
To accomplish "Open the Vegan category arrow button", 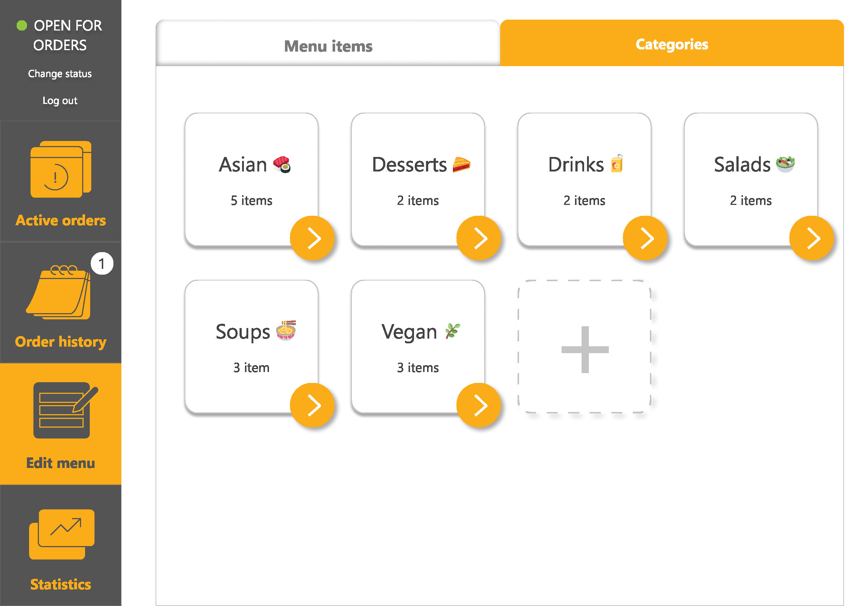I will 479,405.
